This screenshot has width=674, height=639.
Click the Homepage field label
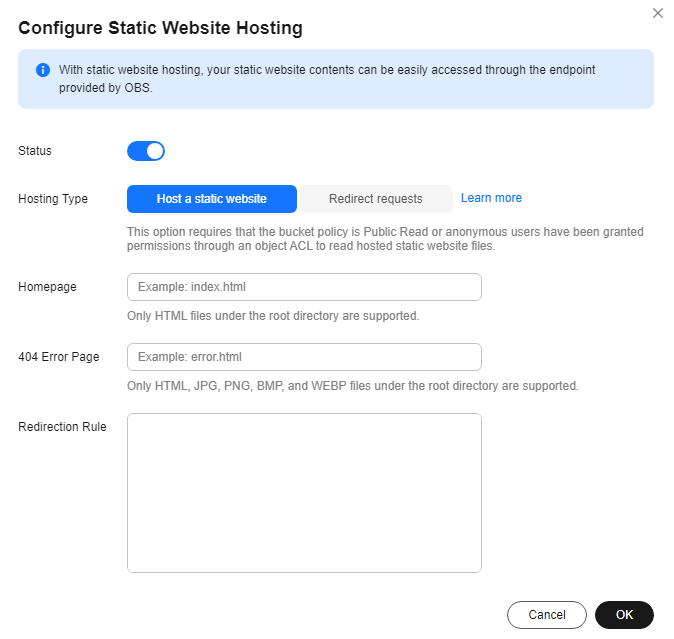47,287
